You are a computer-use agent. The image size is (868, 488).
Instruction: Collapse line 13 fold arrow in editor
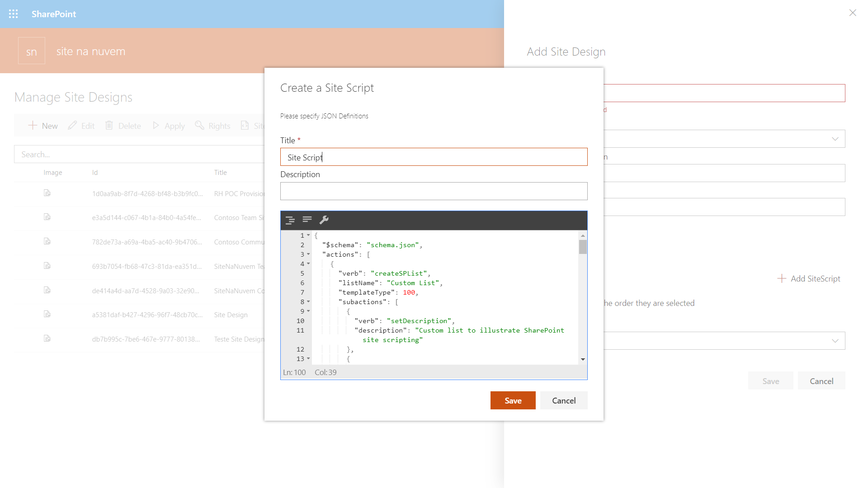308,358
